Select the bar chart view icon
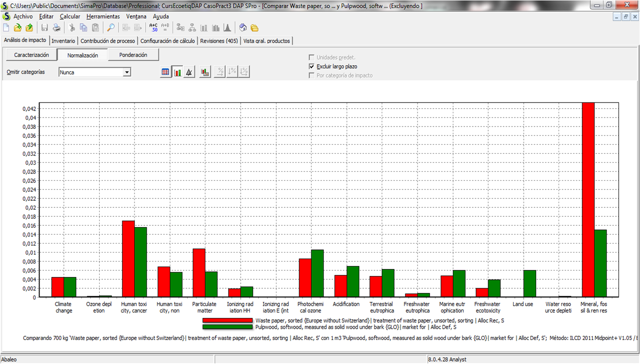640x364 pixels. (177, 72)
